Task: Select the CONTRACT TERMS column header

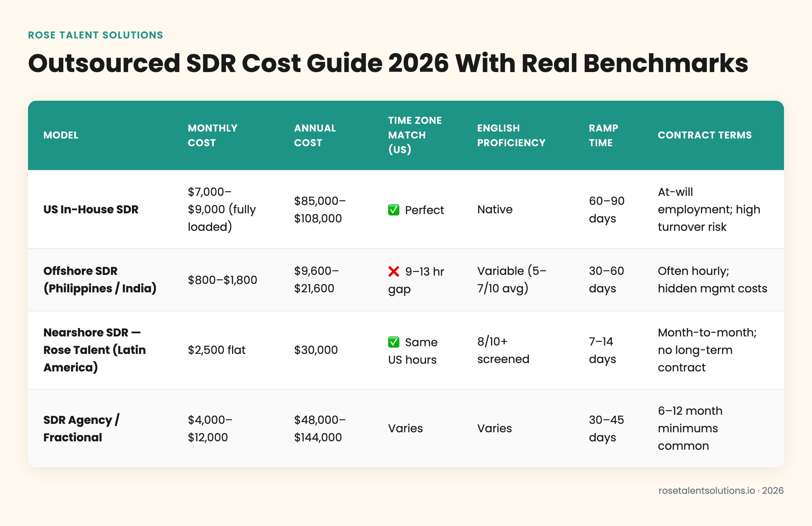Action: 705,135
